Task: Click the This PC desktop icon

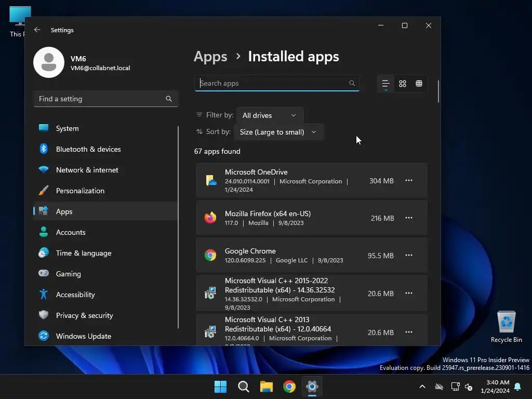Action: point(17,22)
